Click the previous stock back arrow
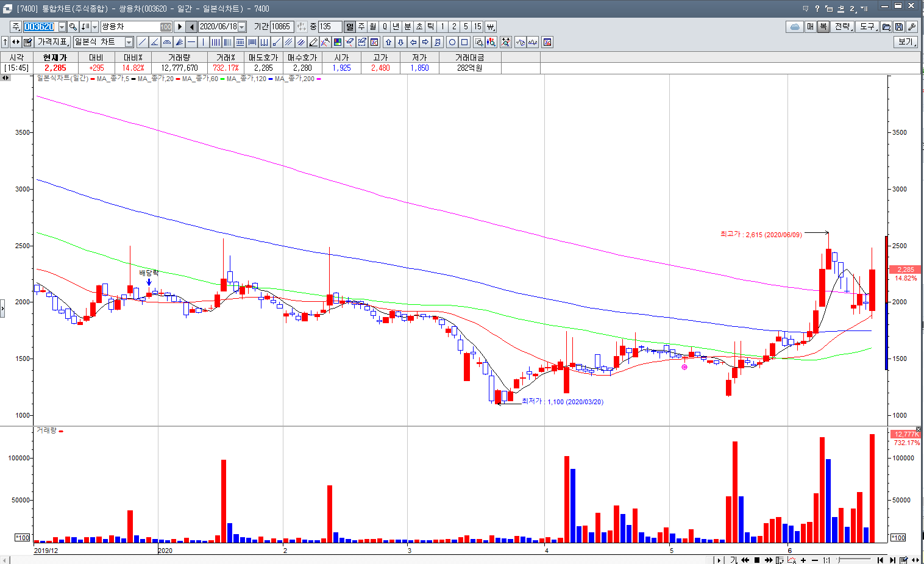The image size is (924, 564). point(191,27)
